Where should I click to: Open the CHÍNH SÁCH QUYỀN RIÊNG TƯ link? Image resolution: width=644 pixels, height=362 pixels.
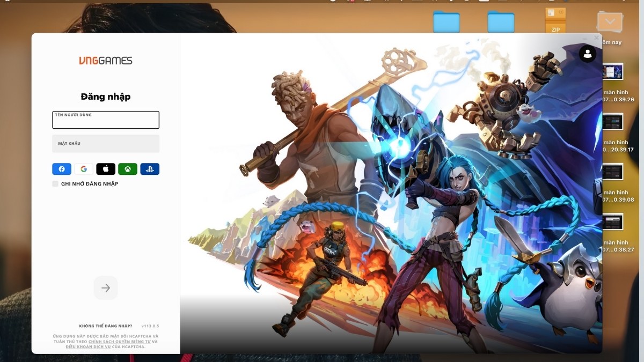119,342
